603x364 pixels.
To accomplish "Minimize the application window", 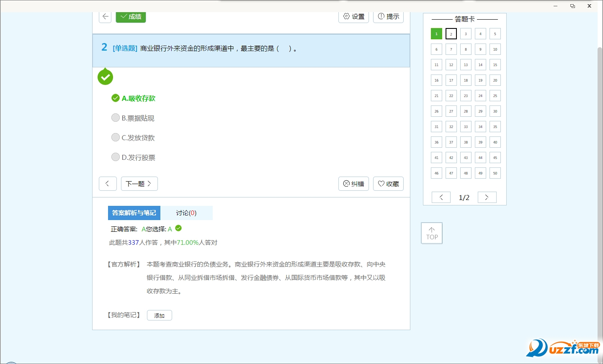I will (555, 6).
